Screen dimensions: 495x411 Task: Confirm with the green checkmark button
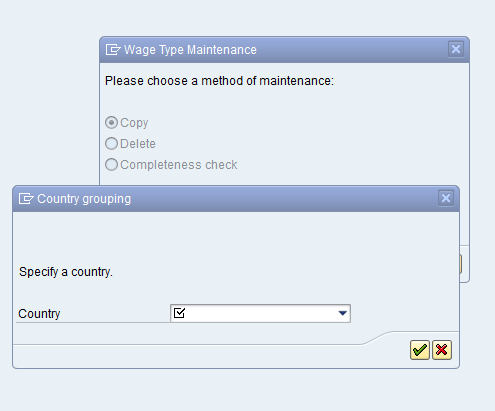(420, 350)
